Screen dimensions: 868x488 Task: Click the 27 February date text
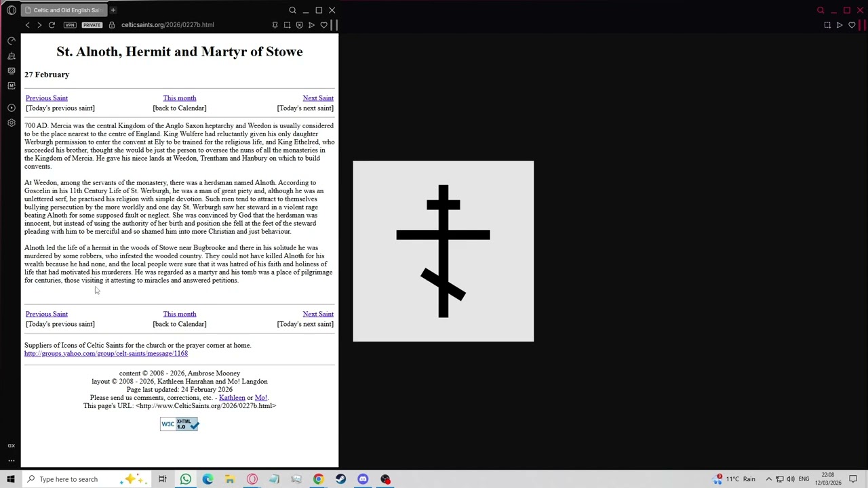point(47,75)
